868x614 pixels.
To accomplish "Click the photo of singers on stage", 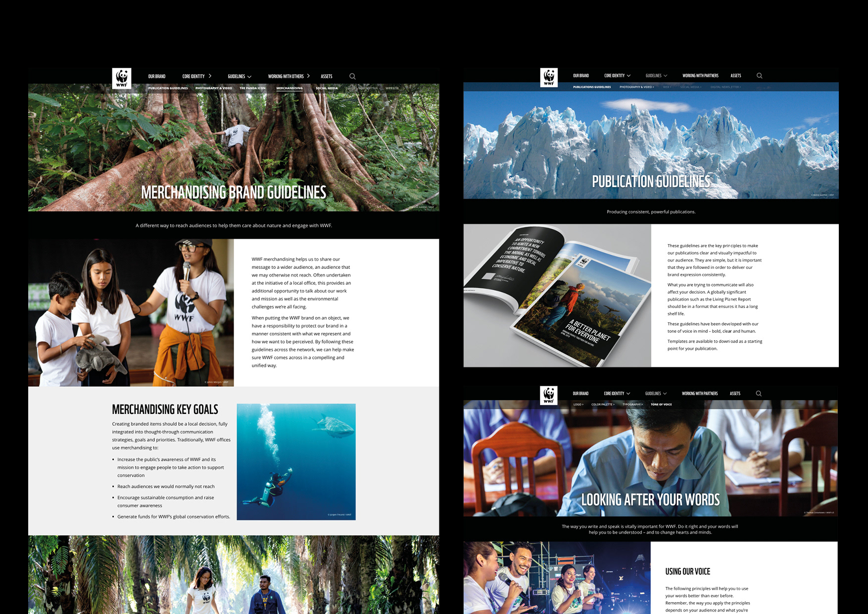I will 557,578.
